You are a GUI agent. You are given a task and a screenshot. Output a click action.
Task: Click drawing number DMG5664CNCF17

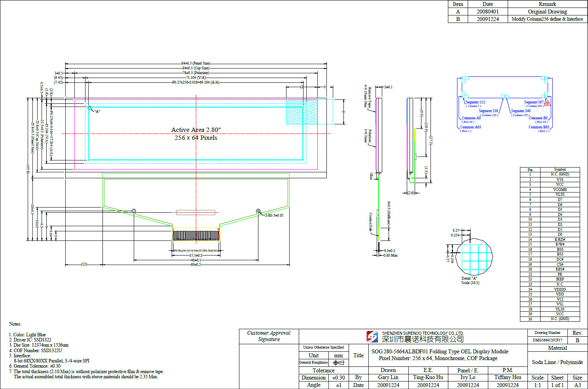(547, 340)
